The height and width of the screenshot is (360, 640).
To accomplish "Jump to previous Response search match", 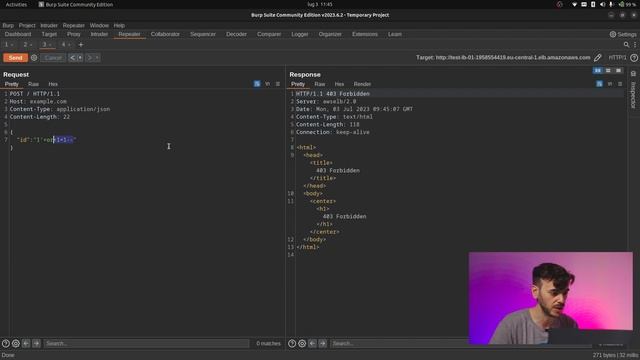I will (x=312, y=344).
